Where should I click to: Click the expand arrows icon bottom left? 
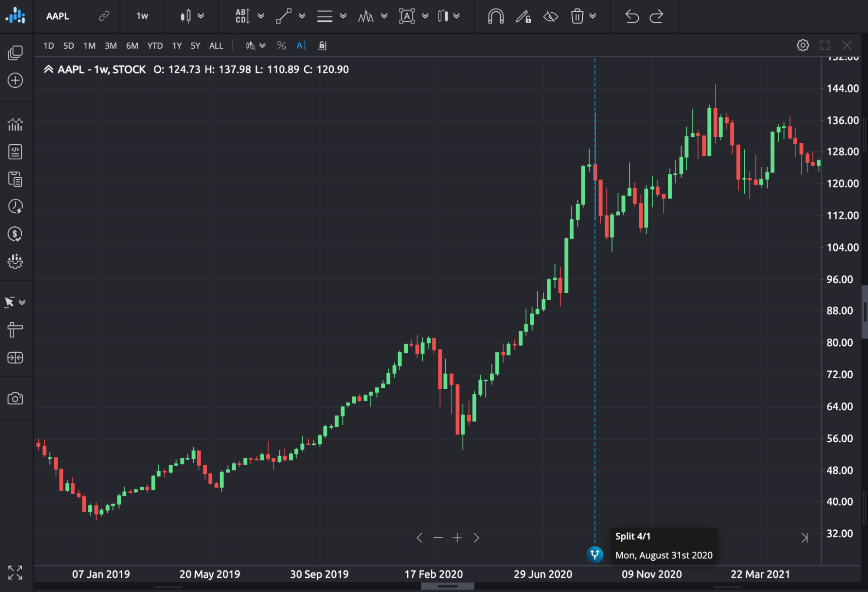pyautogui.click(x=15, y=572)
